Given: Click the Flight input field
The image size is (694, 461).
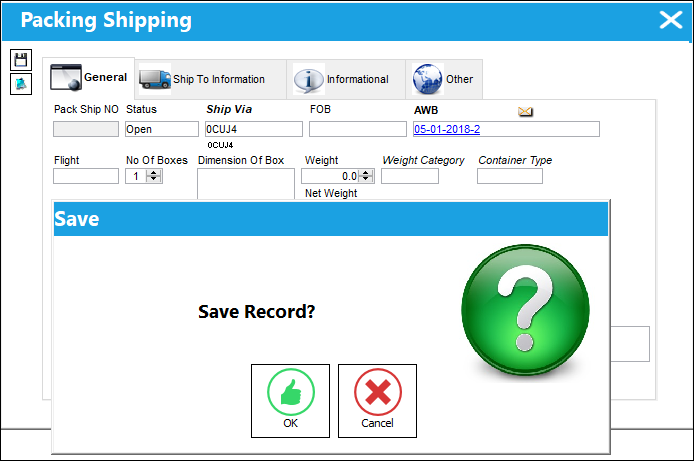Looking at the screenshot, I should coord(86,176).
